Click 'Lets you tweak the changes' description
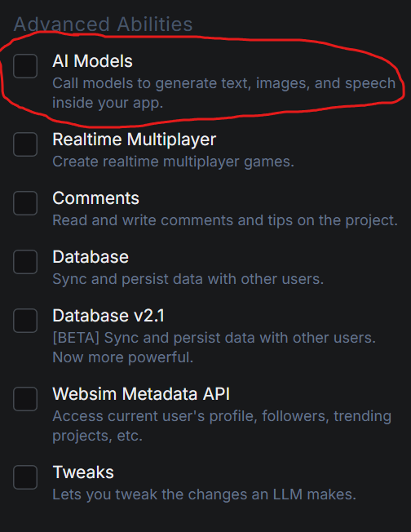Image resolution: width=411 pixels, height=532 pixels. coord(204,494)
